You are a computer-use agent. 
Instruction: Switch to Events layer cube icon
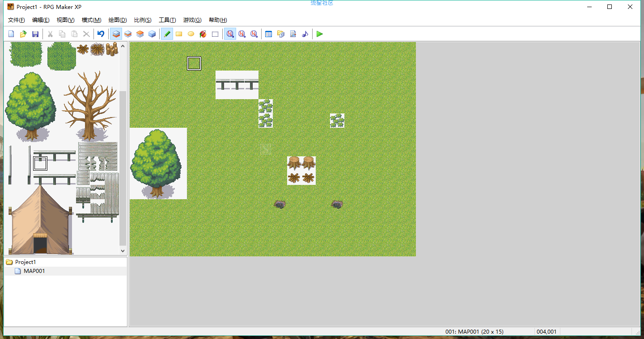point(152,34)
